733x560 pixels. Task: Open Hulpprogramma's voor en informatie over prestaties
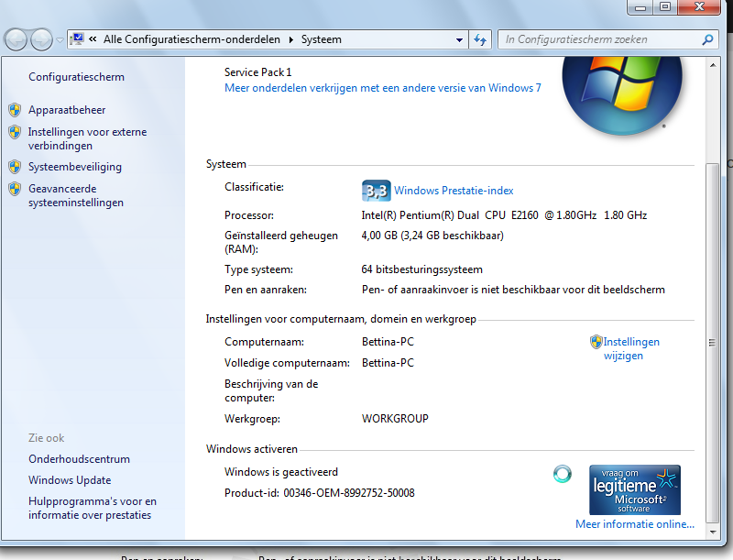[93, 508]
